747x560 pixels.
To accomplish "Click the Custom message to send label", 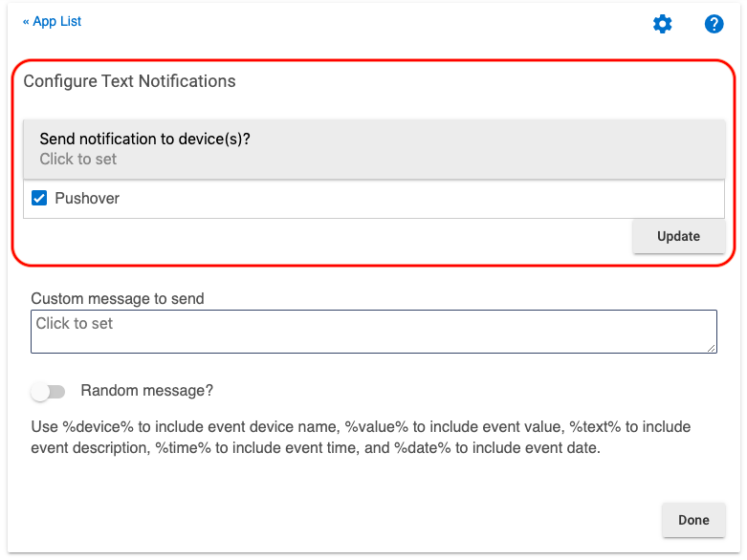I will pos(118,299).
